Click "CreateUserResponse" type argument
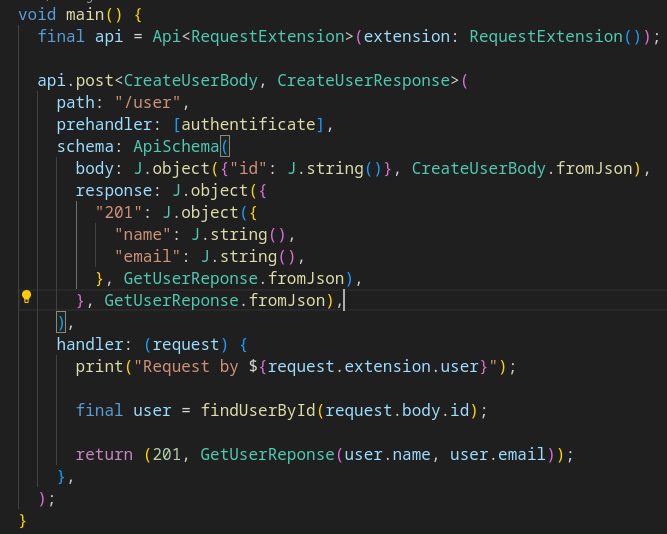This screenshot has height=534, width=667. click(364, 81)
